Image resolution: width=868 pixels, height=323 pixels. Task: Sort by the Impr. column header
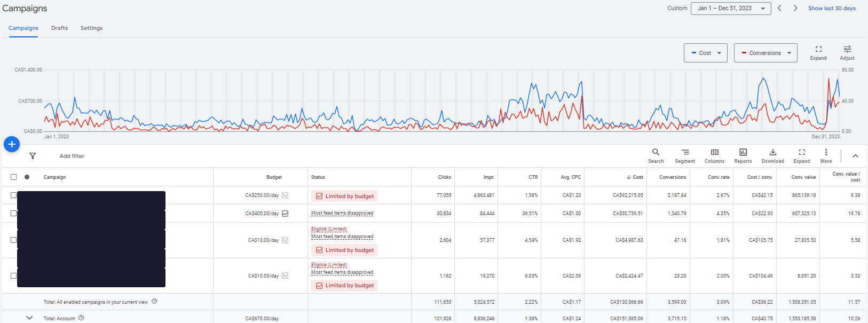point(489,177)
